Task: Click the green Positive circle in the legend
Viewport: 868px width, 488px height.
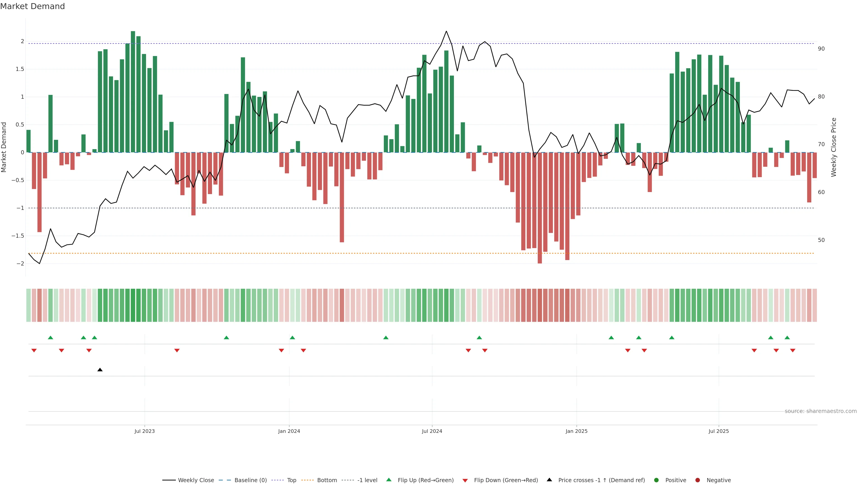Action: 656,480
